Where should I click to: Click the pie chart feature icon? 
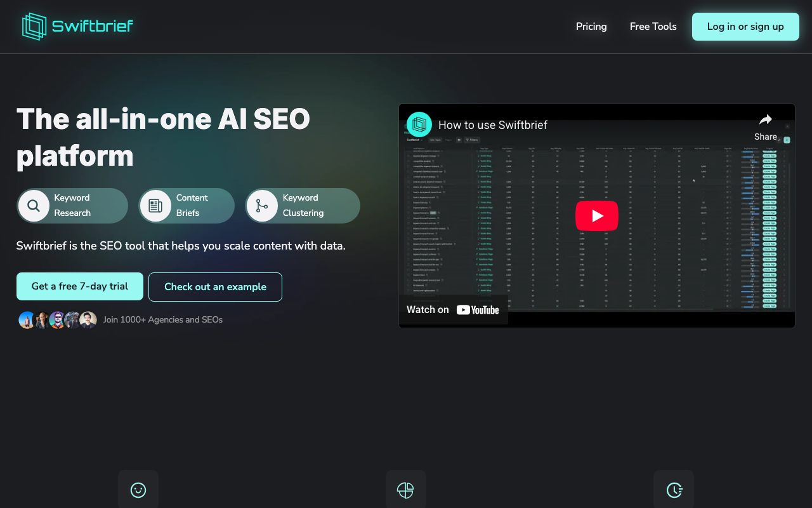pyautogui.click(x=405, y=490)
